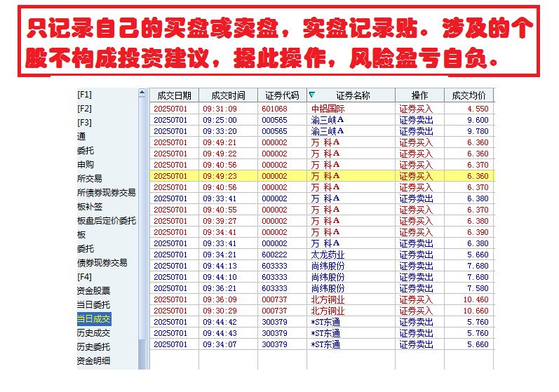Open the [F1] sidebar item
559x392 pixels.
[84, 95]
